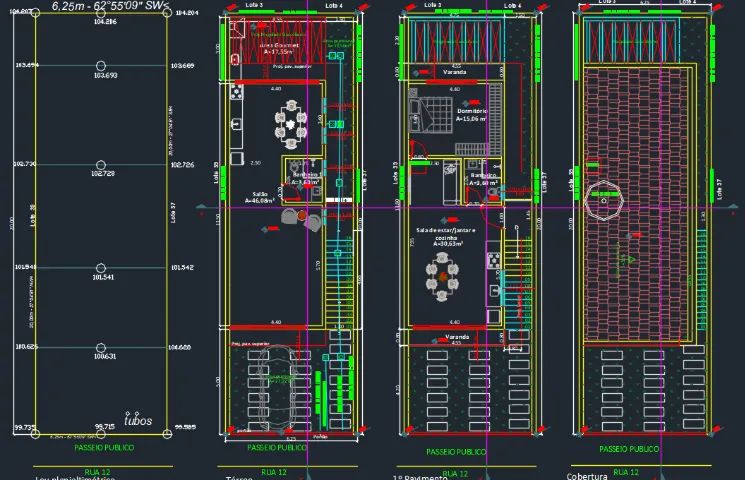Click the armchairs group below Salão label
This screenshot has height=480, width=745.
point(301,219)
